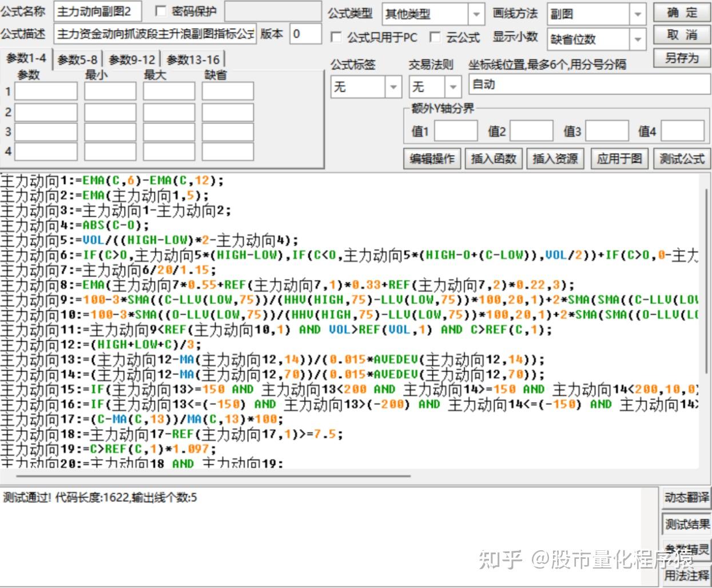Click the 插入资源 button
The width and height of the screenshot is (712, 588).
[x=555, y=158]
